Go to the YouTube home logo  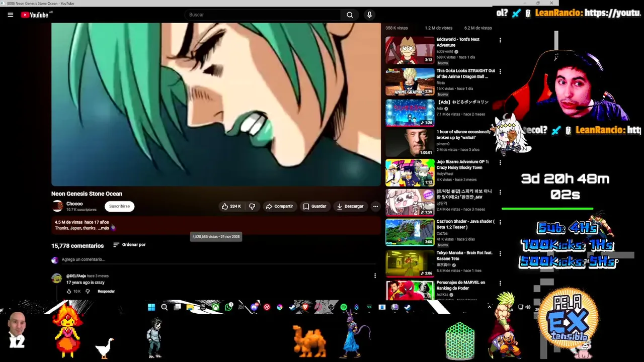point(35,15)
